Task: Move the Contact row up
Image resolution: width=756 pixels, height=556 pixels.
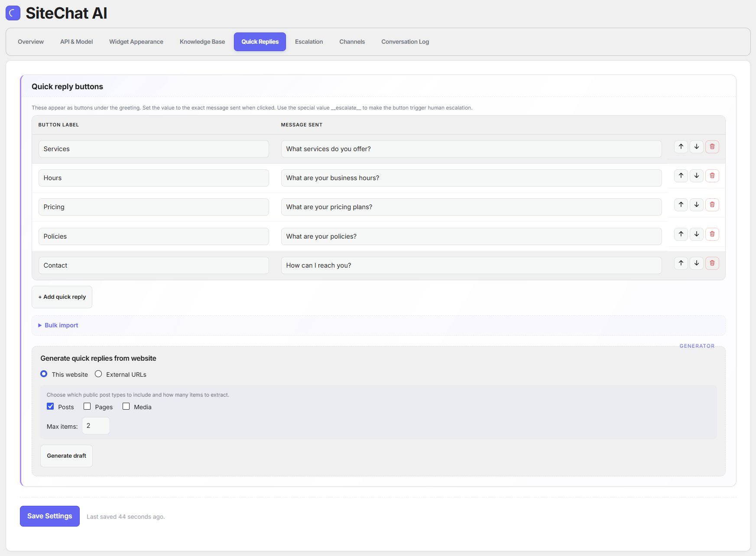Action: click(681, 263)
